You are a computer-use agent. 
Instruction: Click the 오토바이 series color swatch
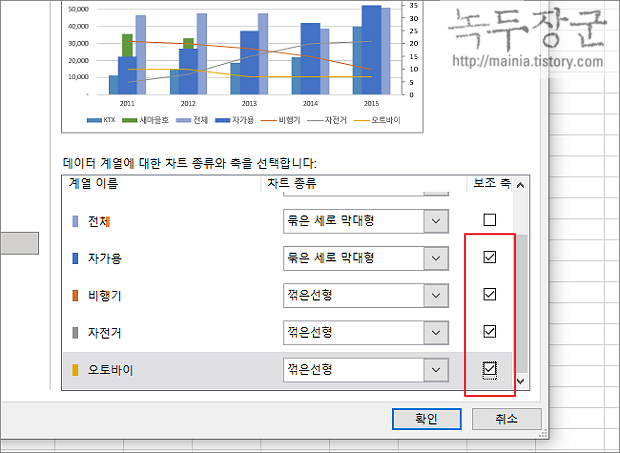click(75, 370)
